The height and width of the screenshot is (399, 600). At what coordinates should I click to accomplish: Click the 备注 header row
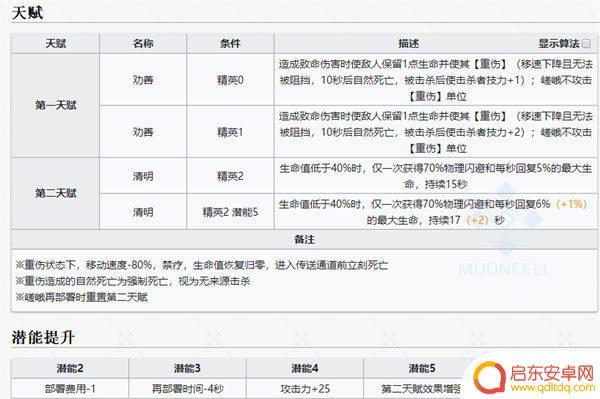pyautogui.click(x=305, y=239)
